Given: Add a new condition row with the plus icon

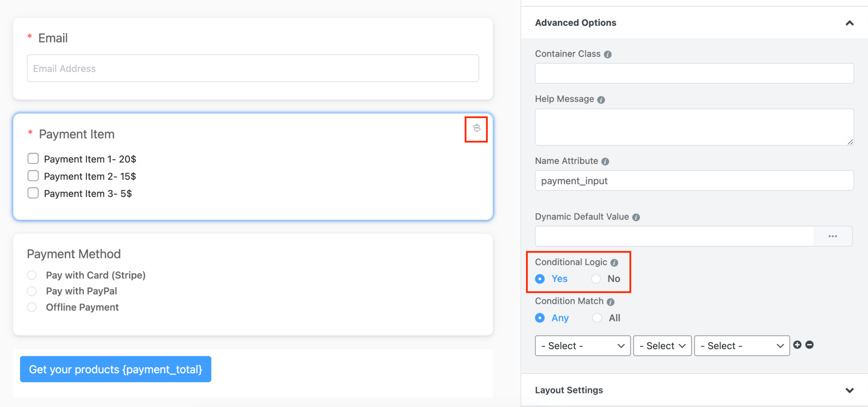Looking at the screenshot, I should [798, 345].
